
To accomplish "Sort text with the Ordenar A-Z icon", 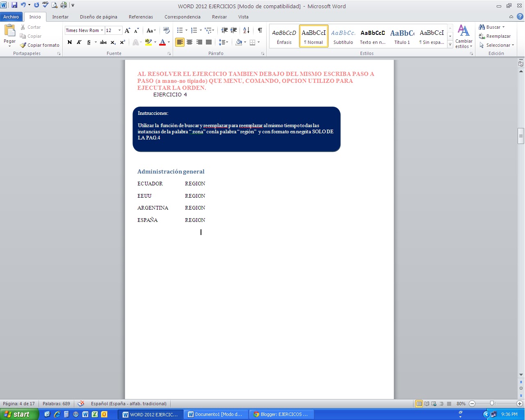I will (246, 30).
